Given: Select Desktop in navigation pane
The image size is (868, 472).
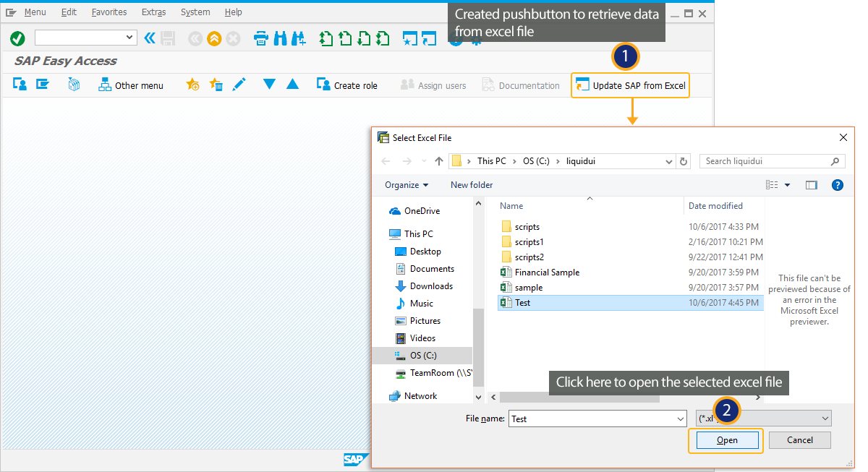Looking at the screenshot, I should [417, 252].
